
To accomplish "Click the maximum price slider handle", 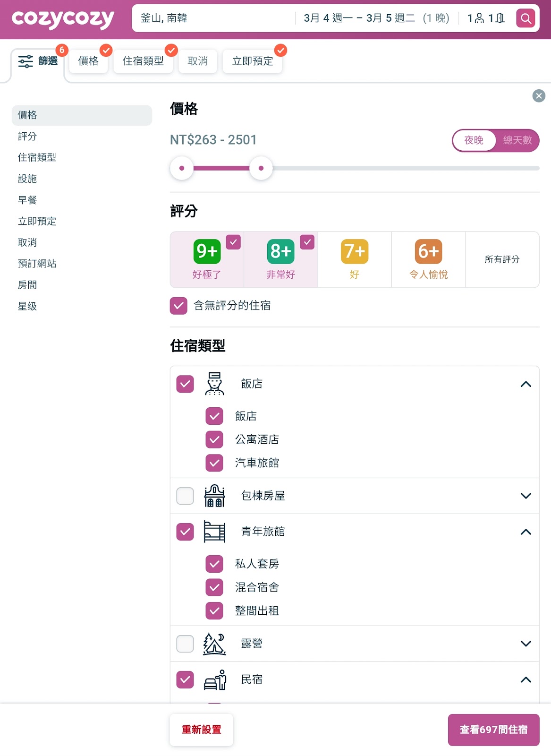I will click(261, 168).
